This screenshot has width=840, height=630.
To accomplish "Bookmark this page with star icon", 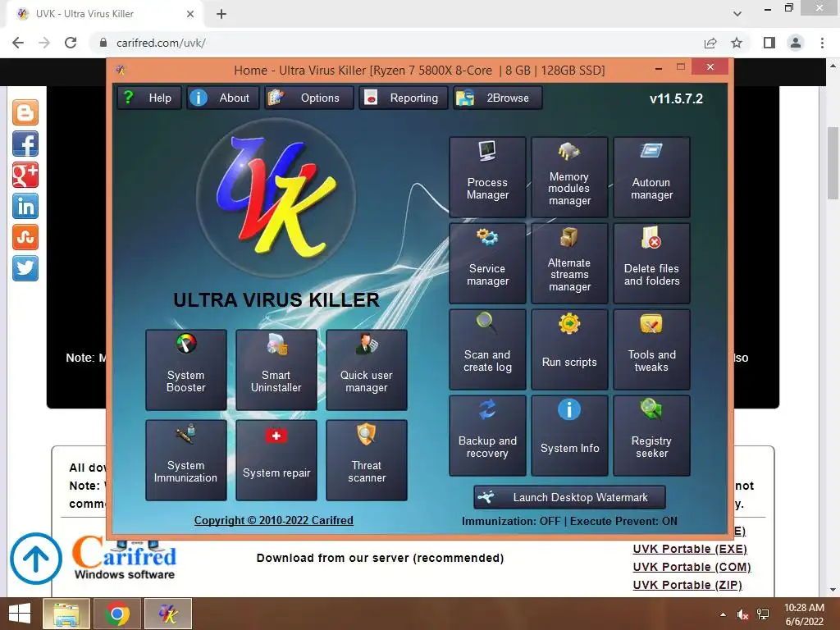I will pyautogui.click(x=737, y=43).
